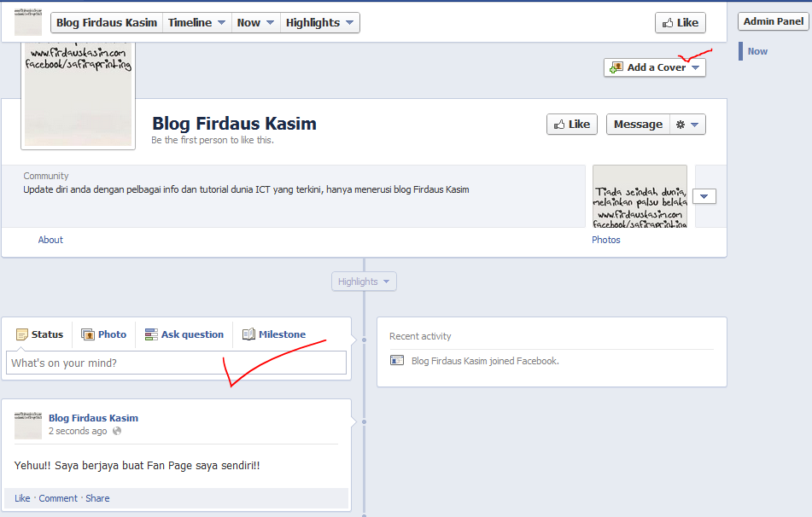Click the post text Yehuu!! Saya berjaya
Screen dimensions: 812x517
point(137,465)
